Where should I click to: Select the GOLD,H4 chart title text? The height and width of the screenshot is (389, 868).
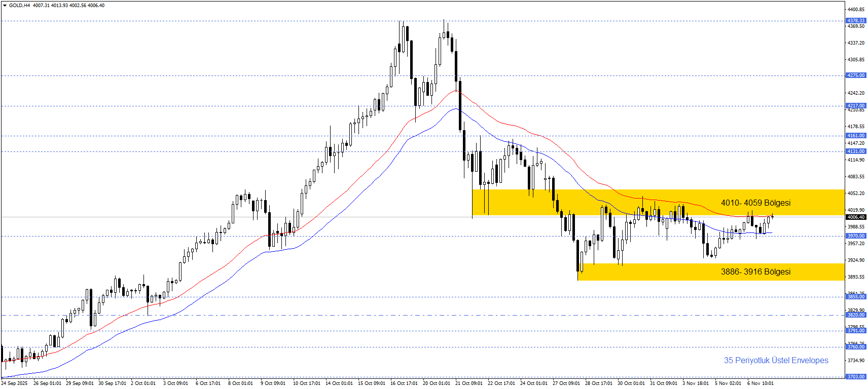[x=19, y=6]
